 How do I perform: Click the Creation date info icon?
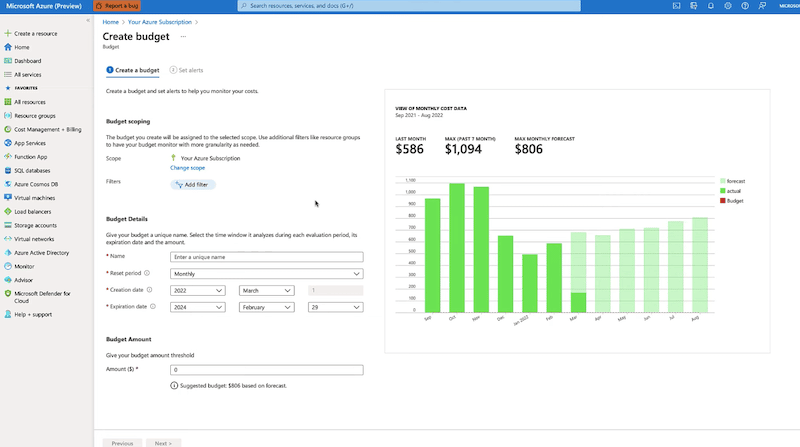[149, 289]
